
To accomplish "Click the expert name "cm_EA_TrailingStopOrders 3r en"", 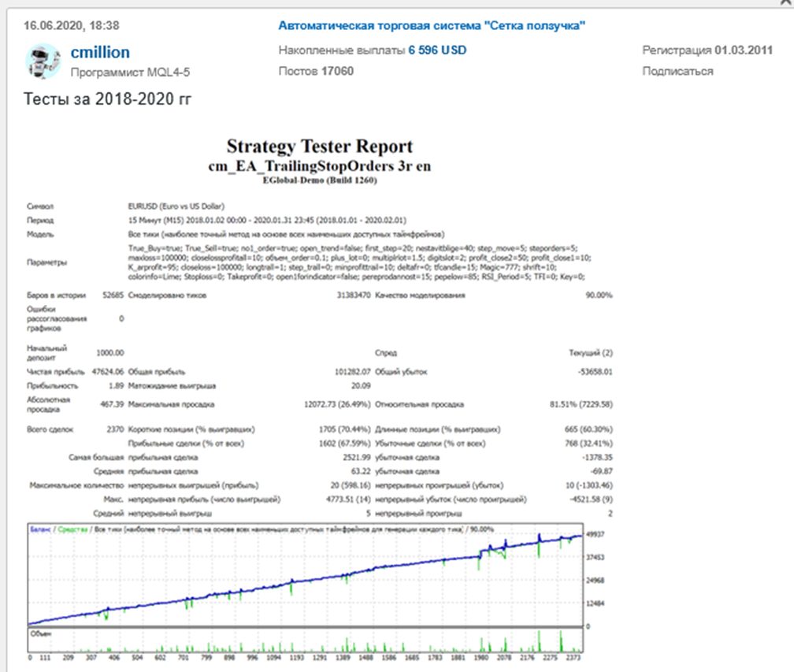I will 320,166.
